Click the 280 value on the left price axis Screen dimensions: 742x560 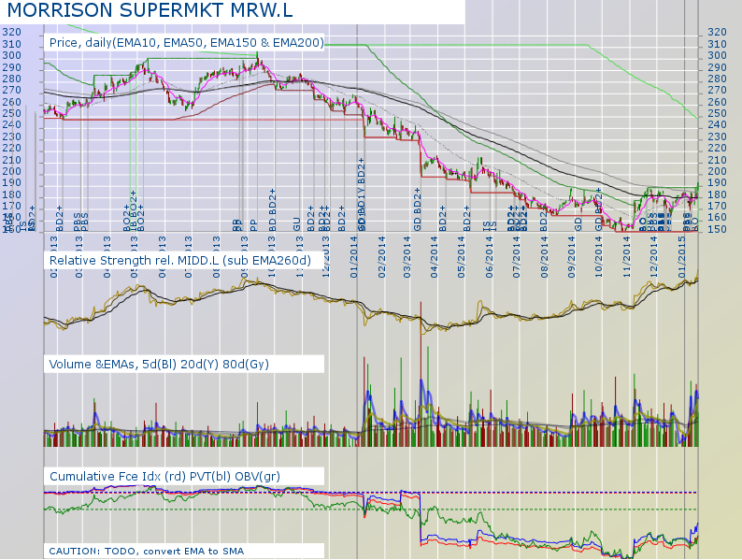pos(12,79)
